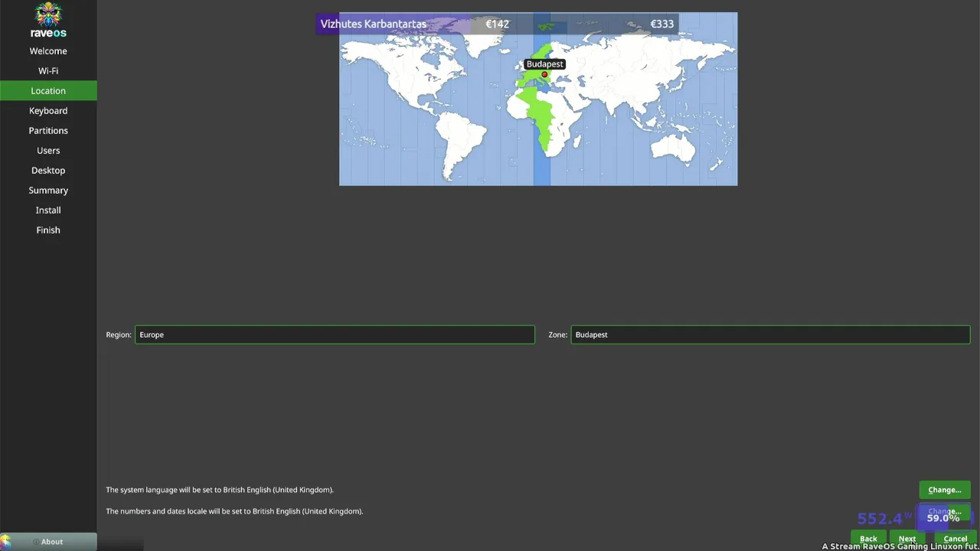Click the Budapest label on the timezone map
This screenshot has height=551, width=980.
(x=544, y=64)
